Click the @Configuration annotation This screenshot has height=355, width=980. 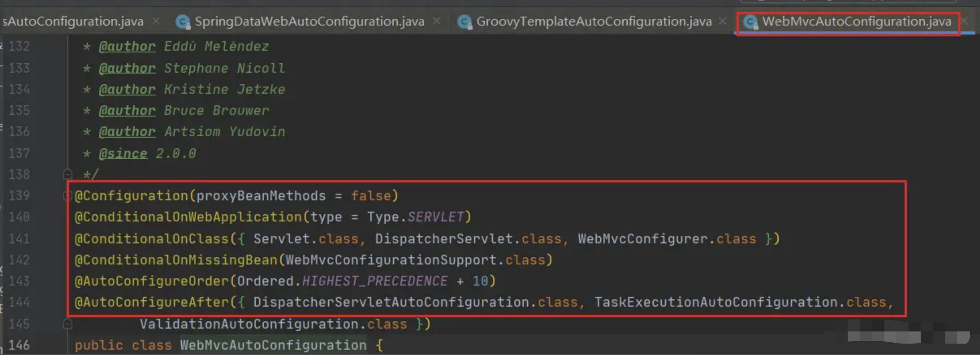[132, 196]
